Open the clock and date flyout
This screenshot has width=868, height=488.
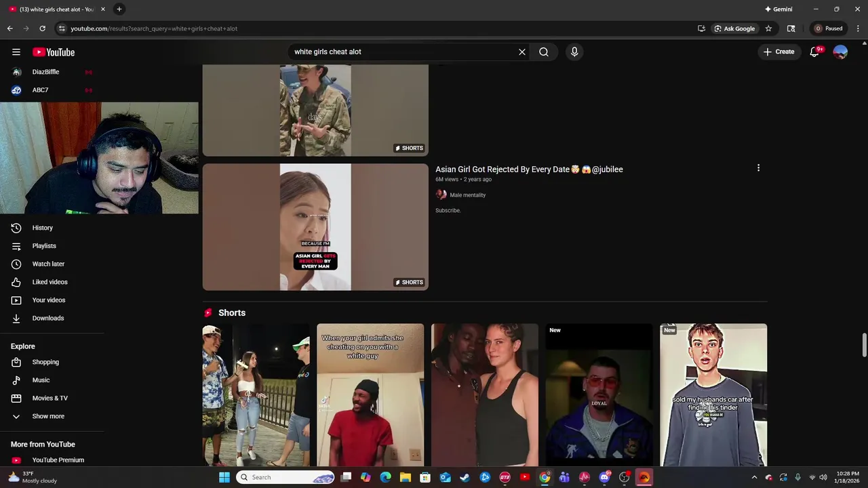[848, 477]
